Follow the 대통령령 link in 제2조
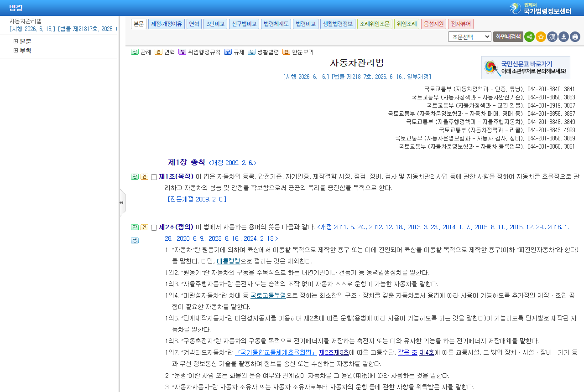Screen dimensions: 584x392 (x=228, y=261)
